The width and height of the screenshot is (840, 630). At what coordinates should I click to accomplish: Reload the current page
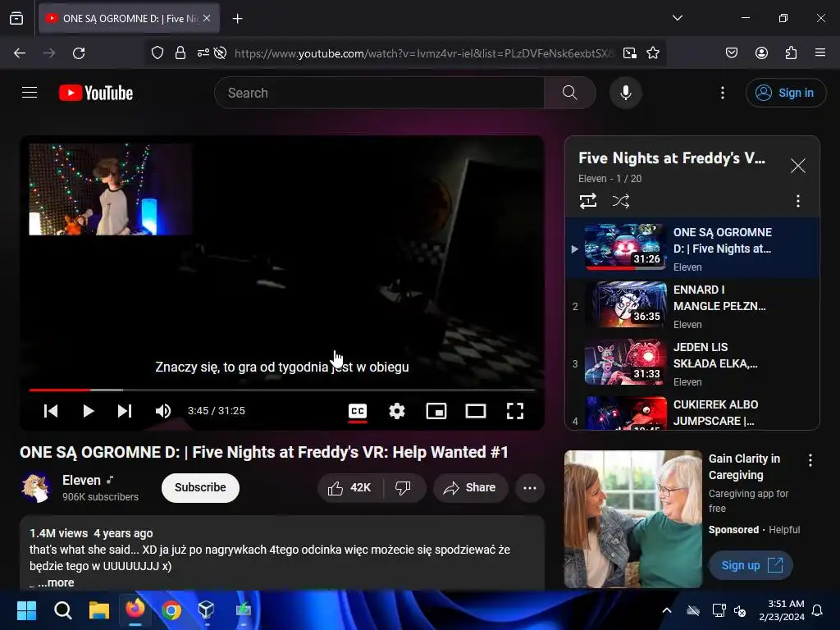[x=79, y=53]
